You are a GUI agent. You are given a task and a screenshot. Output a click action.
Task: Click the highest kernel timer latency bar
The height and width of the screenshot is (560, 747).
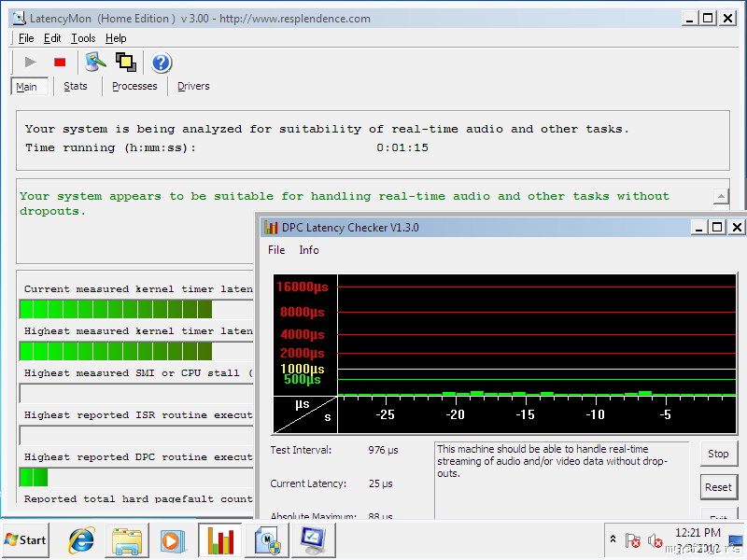(136, 351)
